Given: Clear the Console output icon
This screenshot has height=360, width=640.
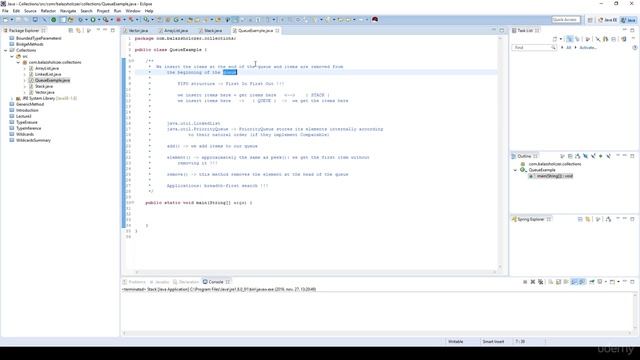Looking at the screenshot, I should 551,282.
